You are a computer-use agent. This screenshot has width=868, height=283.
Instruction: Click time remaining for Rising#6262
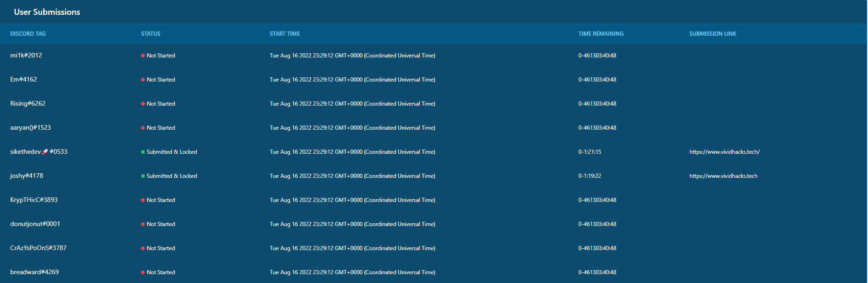(x=597, y=104)
